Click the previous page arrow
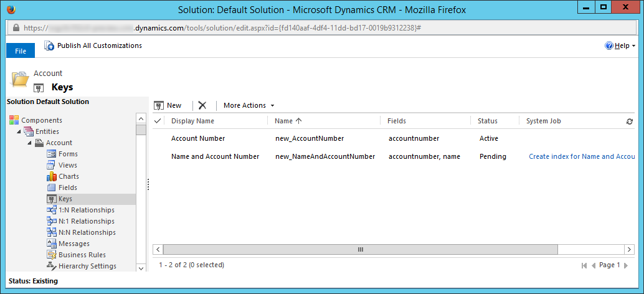This screenshot has height=294, width=644. coord(593,266)
